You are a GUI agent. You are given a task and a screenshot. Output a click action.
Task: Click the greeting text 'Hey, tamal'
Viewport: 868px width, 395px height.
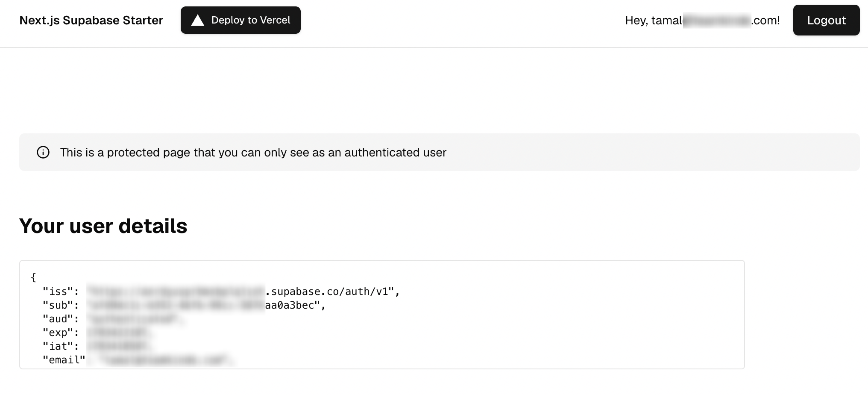654,20
